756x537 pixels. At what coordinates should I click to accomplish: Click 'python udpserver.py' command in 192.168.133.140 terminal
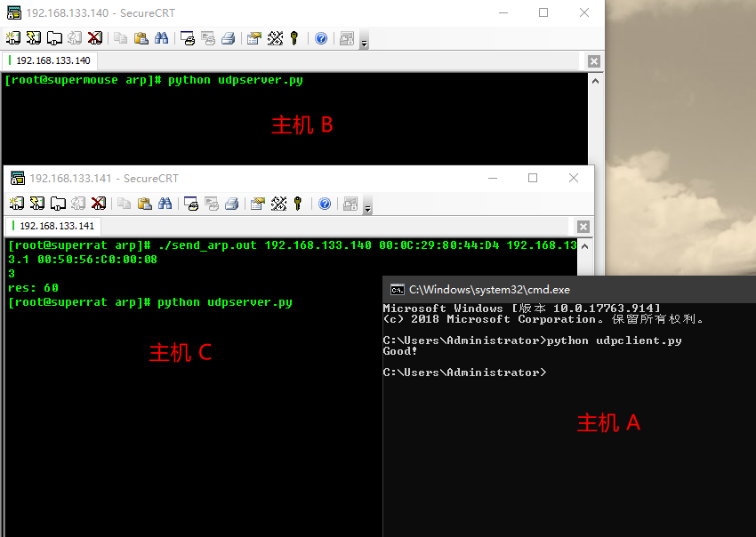coord(236,80)
